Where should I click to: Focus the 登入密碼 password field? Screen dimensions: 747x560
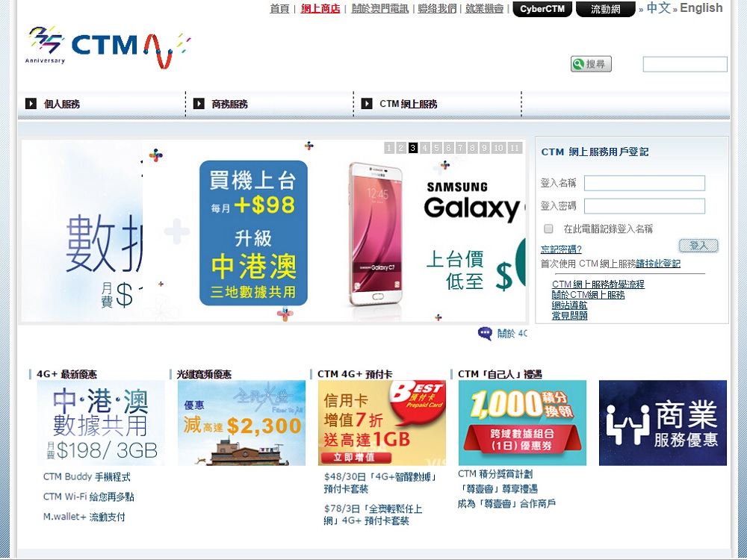(x=645, y=206)
